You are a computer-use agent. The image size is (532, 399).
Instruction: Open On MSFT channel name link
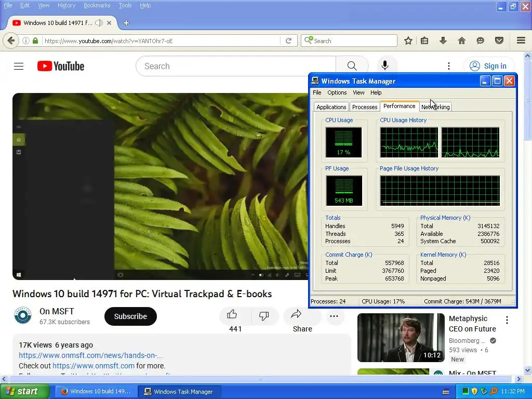[57, 311]
